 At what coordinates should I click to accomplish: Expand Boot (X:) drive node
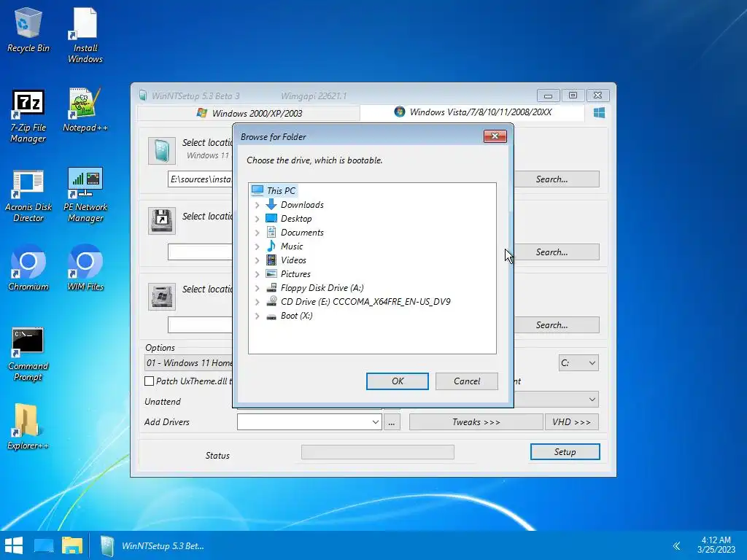pos(258,315)
